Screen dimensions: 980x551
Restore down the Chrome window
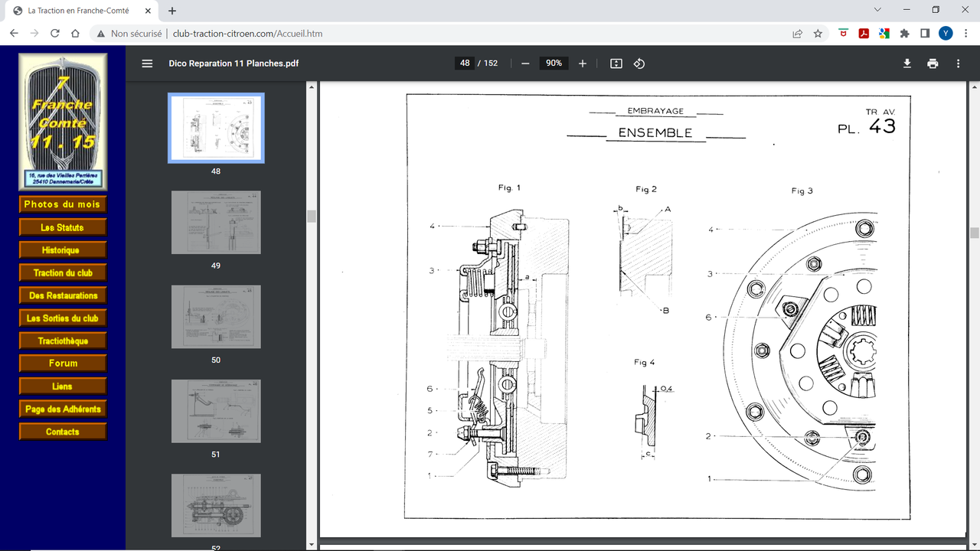[936, 9]
